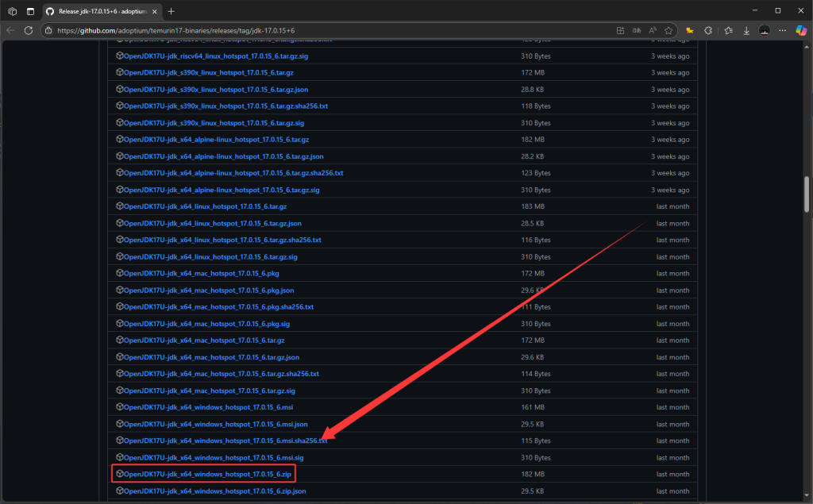Open the tab actions menu icon
Screen dimensions: 813x504
[x=30, y=11]
